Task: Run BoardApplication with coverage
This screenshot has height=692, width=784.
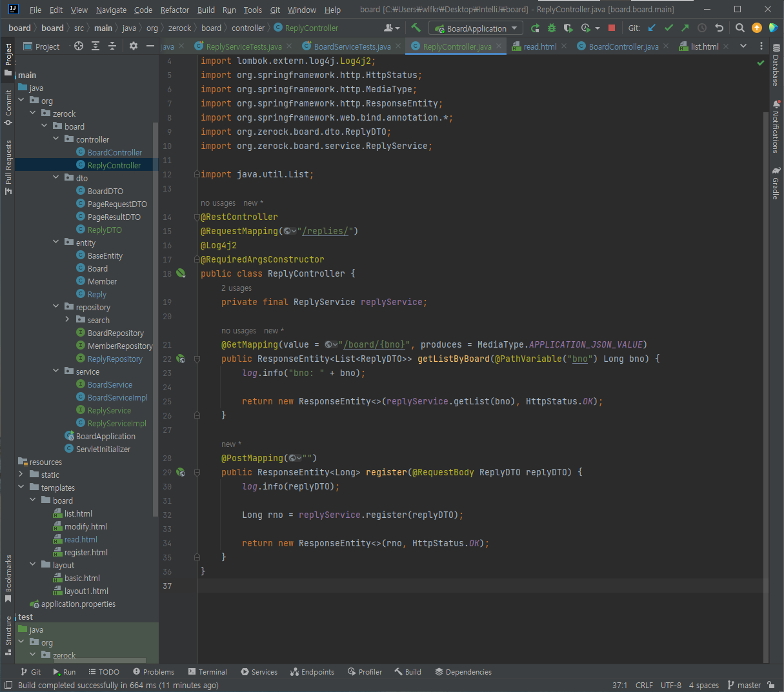Action: coord(568,28)
